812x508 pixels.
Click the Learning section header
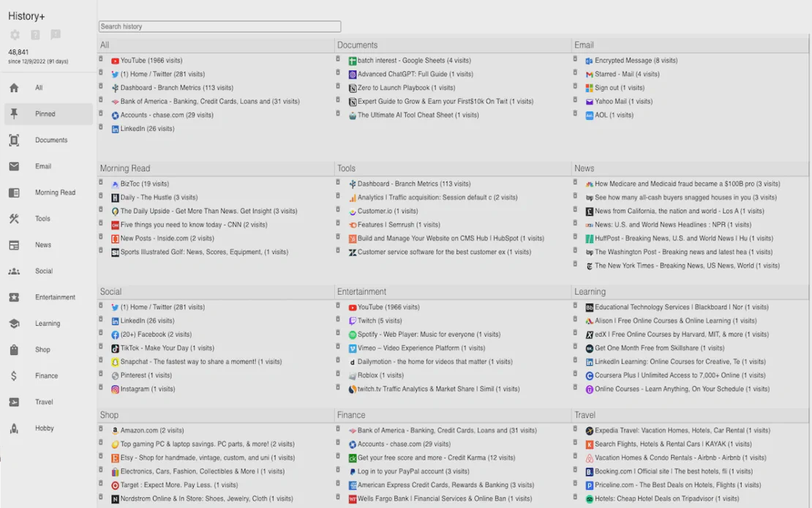coord(590,292)
